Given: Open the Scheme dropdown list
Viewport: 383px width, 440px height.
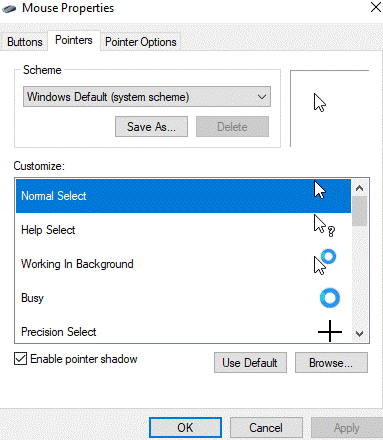Looking at the screenshot, I should pyautogui.click(x=147, y=97).
